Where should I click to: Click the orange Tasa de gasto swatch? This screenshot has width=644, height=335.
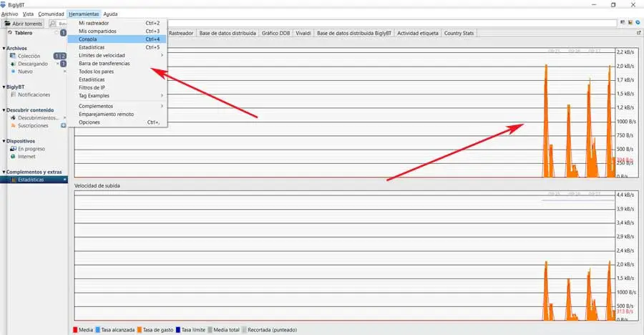point(140,330)
